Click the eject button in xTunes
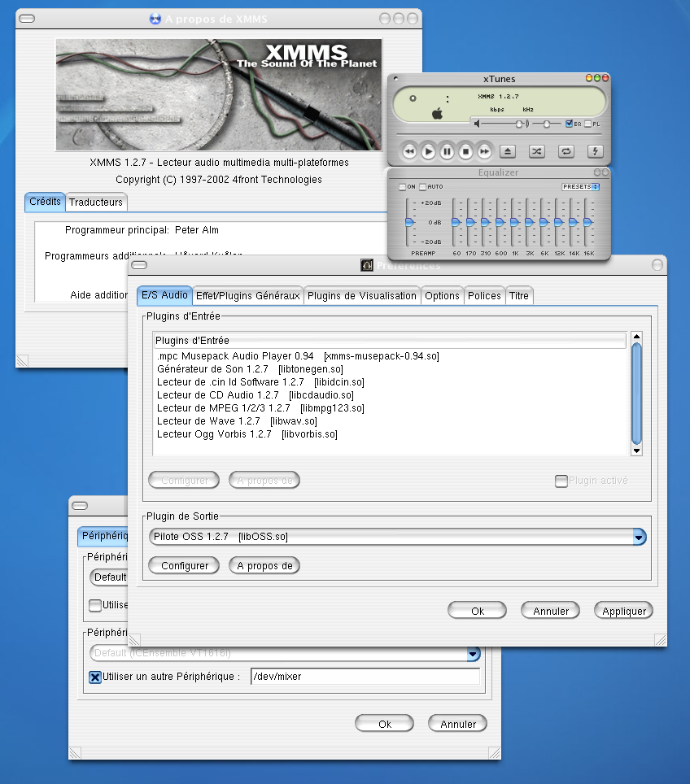This screenshot has width=690, height=784. pyautogui.click(x=508, y=151)
